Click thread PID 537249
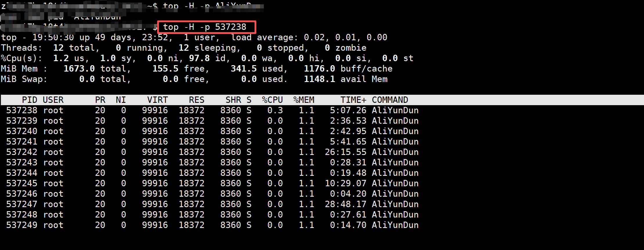 click(x=22, y=225)
